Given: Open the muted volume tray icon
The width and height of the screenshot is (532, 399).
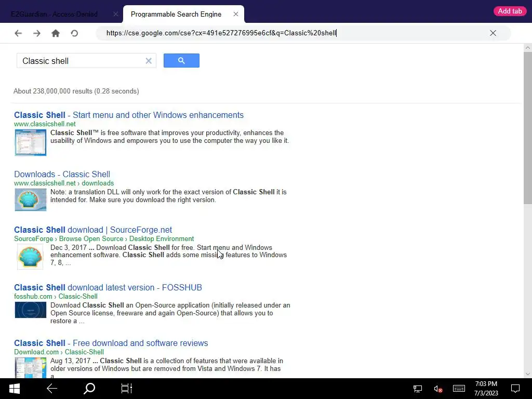Looking at the screenshot, I should pyautogui.click(x=438, y=389).
